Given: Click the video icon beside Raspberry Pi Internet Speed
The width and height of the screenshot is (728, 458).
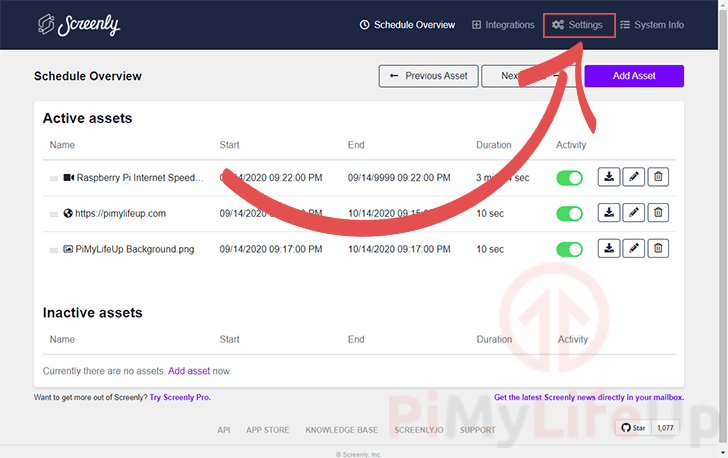Looking at the screenshot, I should pyautogui.click(x=69, y=177).
